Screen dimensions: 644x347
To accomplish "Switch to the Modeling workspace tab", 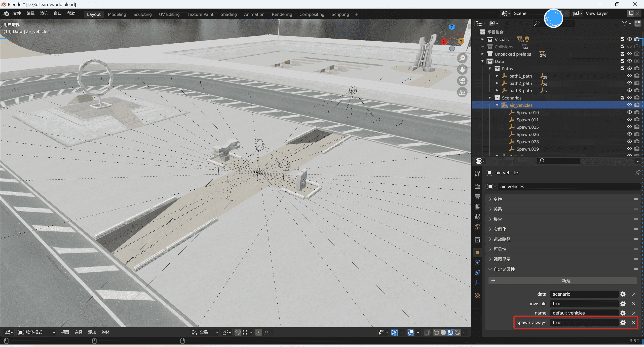I will point(117,14).
